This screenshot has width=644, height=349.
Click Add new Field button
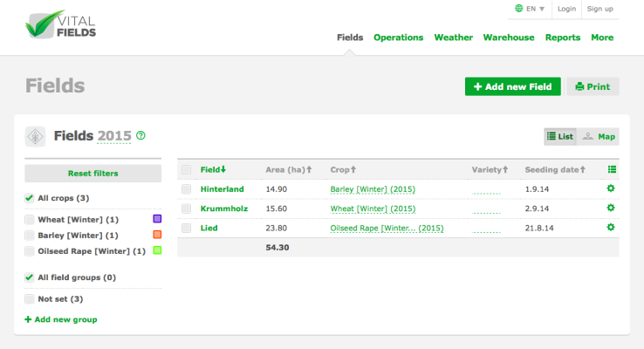coord(512,86)
